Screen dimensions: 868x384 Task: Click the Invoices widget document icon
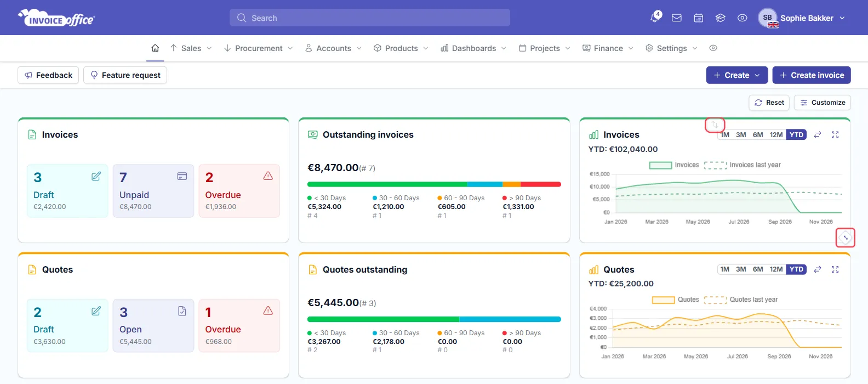(32, 134)
